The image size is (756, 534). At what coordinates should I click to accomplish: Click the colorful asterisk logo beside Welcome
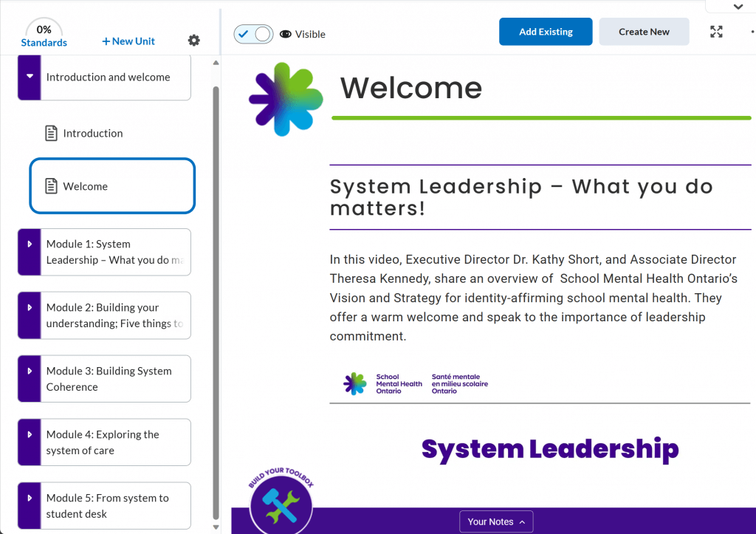286,98
